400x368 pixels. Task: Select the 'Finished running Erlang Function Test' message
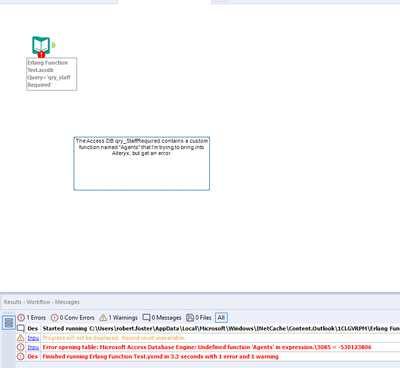160,357
